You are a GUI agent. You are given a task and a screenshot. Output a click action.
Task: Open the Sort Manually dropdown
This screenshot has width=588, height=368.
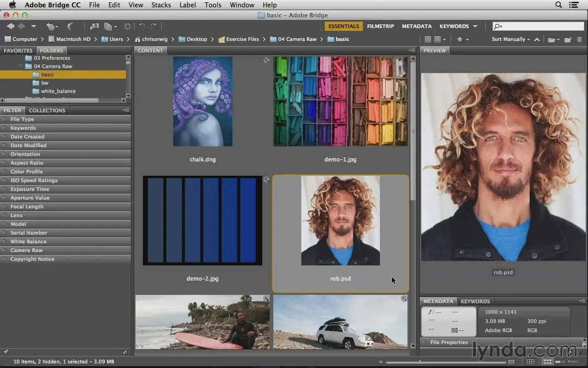510,40
